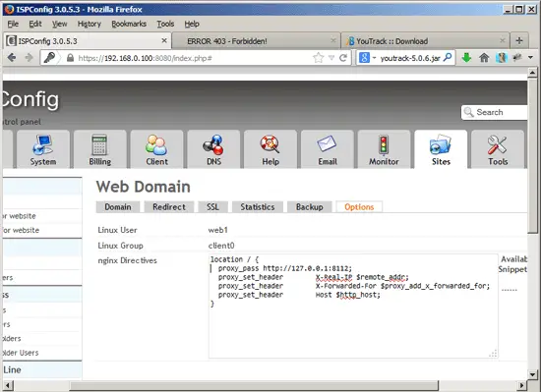This screenshot has width=541, height=392.
Task: Select the Backup tab
Action: tap(310, 207)
